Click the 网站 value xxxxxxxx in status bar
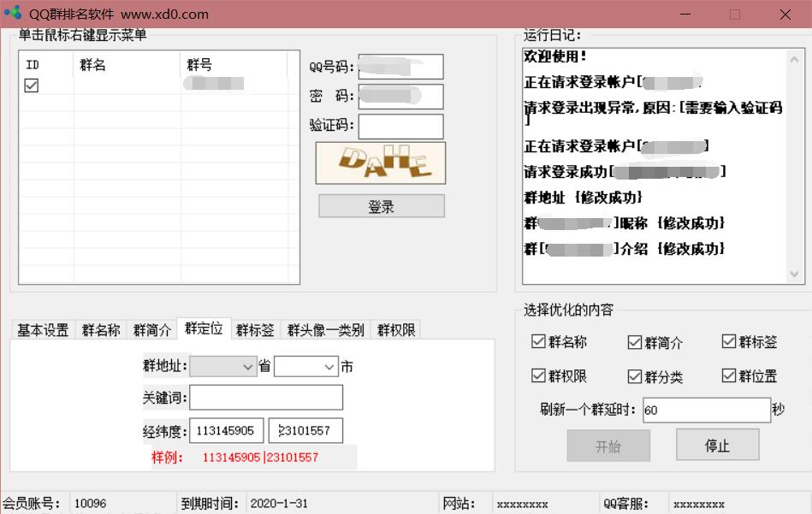The image size is (812, 514). pyautogui.click(x=522, y=504)
